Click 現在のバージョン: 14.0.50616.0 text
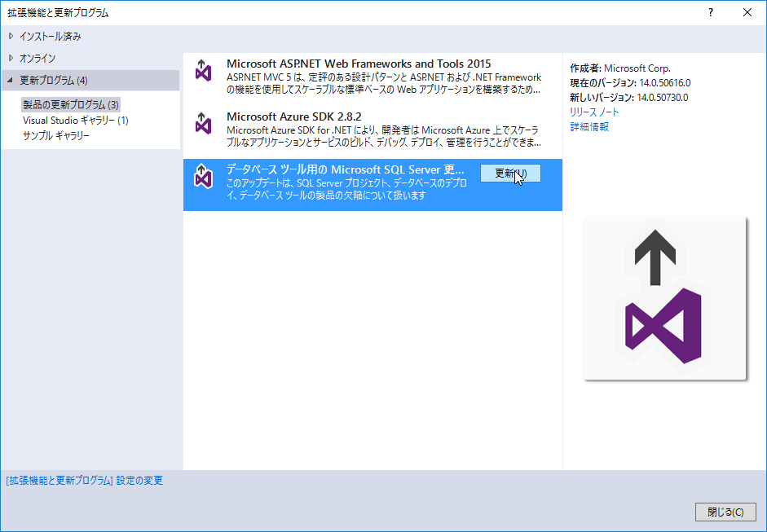767x532 pixels. click(631, 82)
